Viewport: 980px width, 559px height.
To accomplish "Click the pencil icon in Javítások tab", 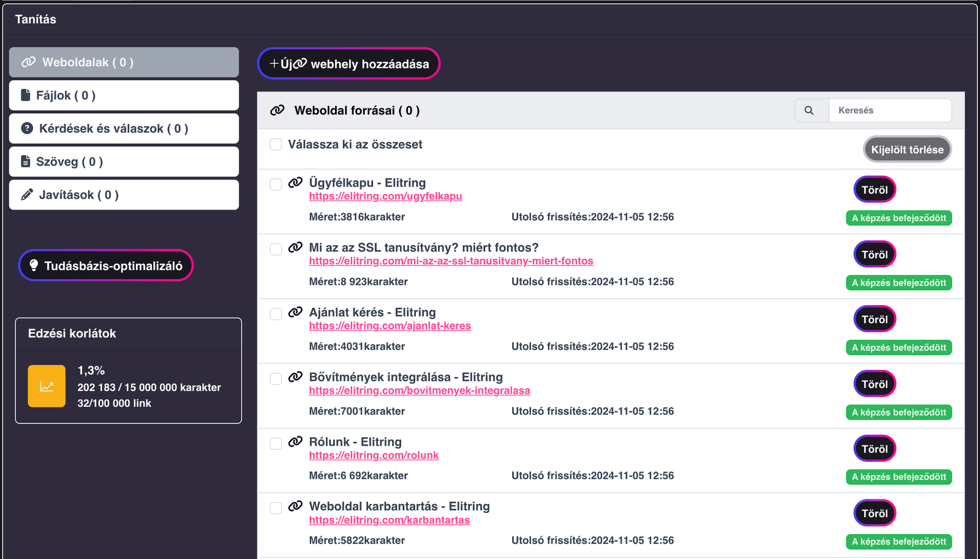I will [x=27, y=194].
